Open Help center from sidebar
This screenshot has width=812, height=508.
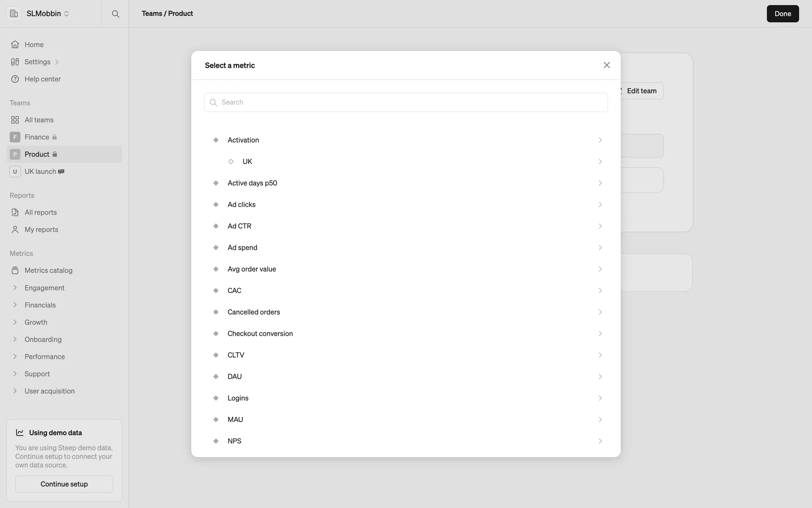pos(42,79)
